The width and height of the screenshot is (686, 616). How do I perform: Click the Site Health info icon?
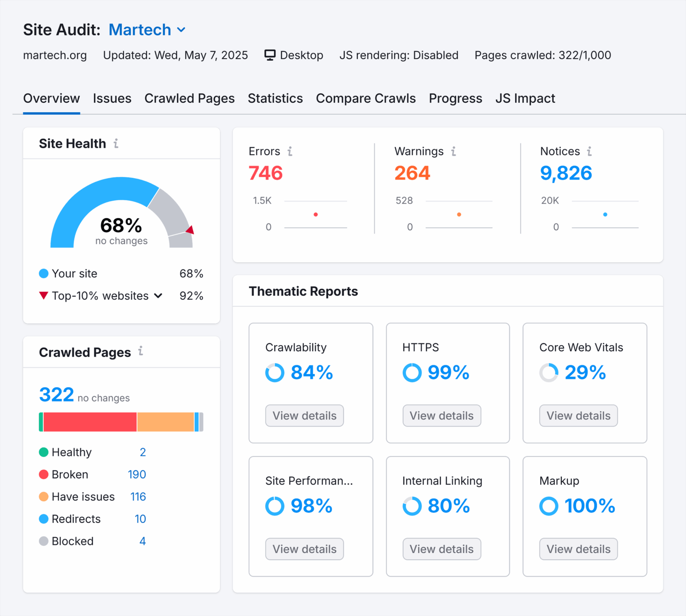(116, 143)
